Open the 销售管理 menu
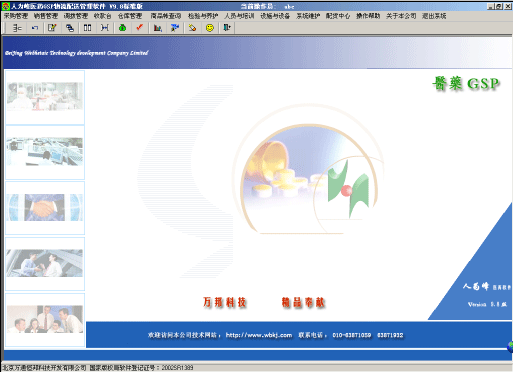This screenshot has width=513, height=372. 46,16
